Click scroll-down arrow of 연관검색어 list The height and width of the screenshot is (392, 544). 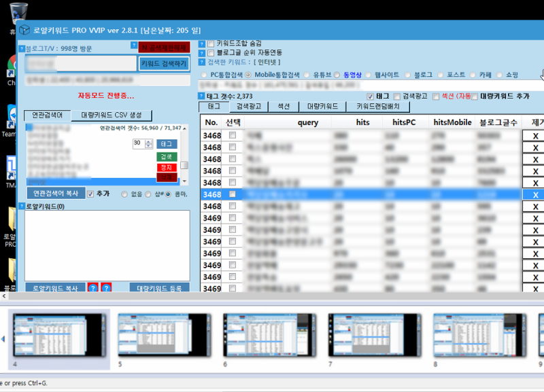184,181
